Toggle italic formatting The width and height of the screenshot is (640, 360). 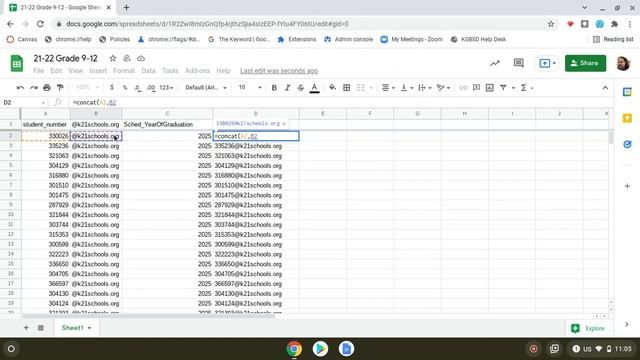(x=287, y=88)
